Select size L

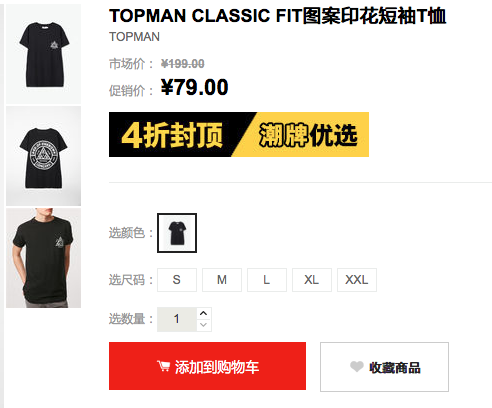click(x=267, y=280)
